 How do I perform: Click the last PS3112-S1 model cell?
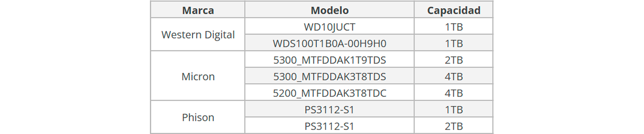[x=329, y=126]
